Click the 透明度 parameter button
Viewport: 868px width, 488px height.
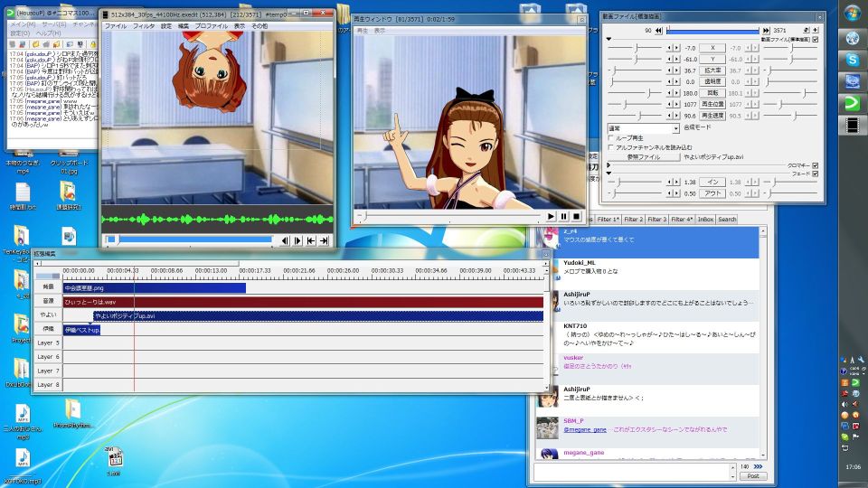(x=712, y=82)
